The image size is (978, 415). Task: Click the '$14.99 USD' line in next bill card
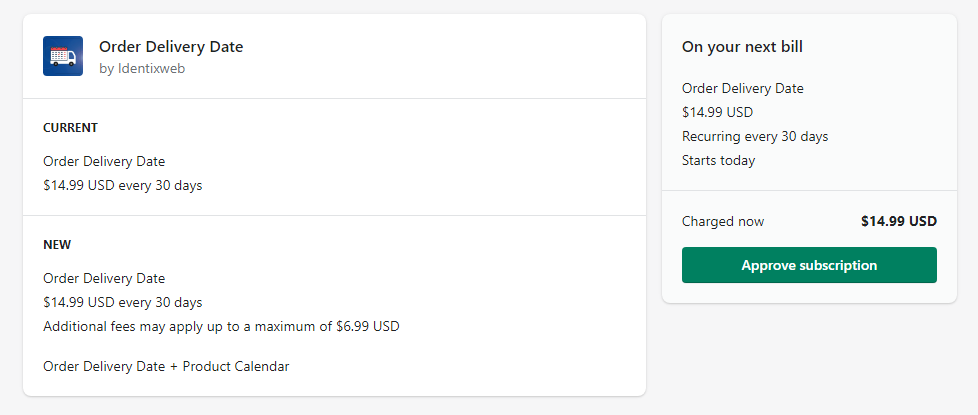tap(717, 112)
